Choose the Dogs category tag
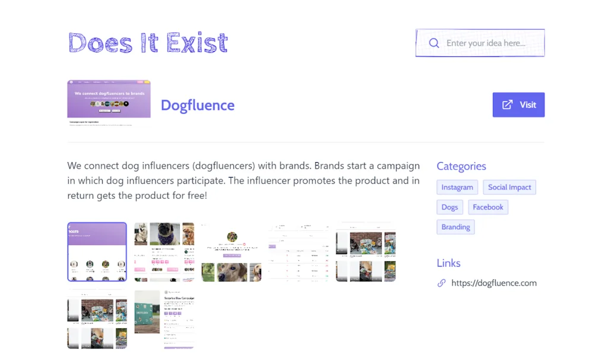 pos(449,207)
